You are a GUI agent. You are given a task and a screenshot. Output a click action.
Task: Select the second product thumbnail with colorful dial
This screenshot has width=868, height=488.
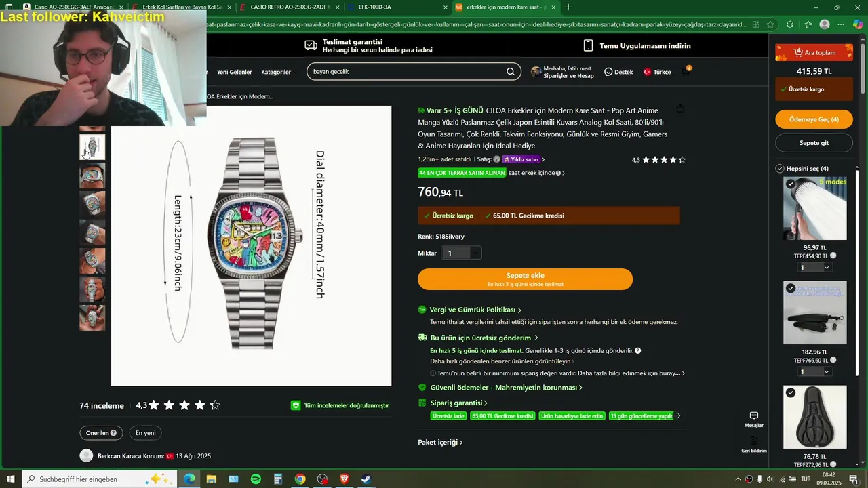tap(92, 176)
